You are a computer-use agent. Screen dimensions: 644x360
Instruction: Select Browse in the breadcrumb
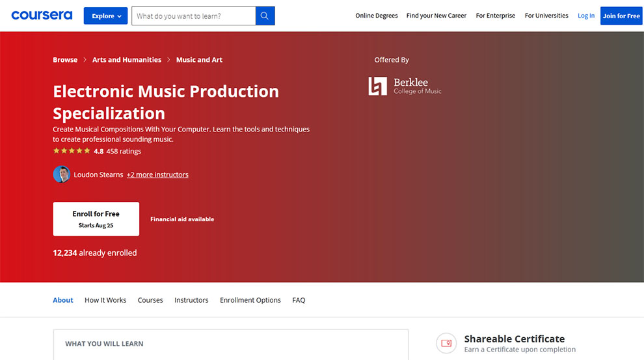(x=65, y=60)
